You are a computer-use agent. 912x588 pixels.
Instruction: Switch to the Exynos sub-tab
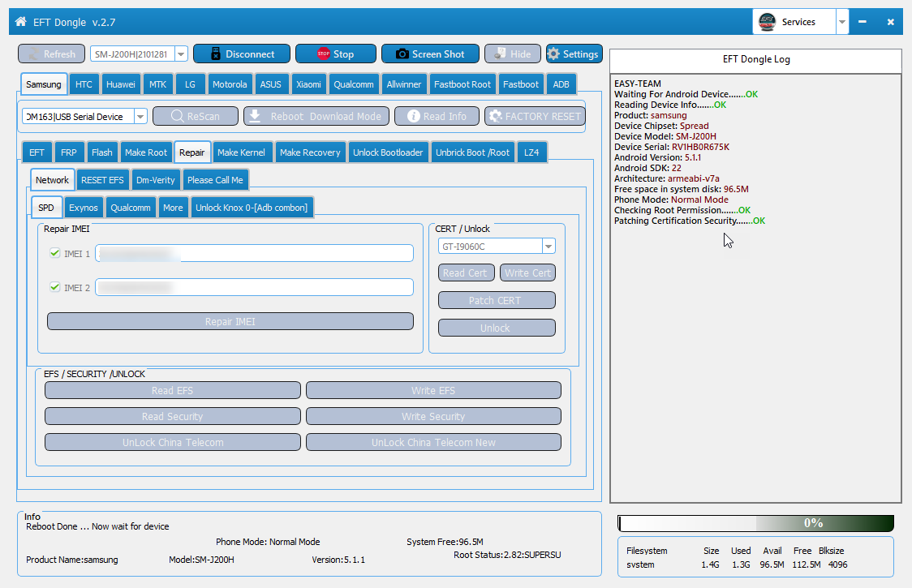[84, 208]
